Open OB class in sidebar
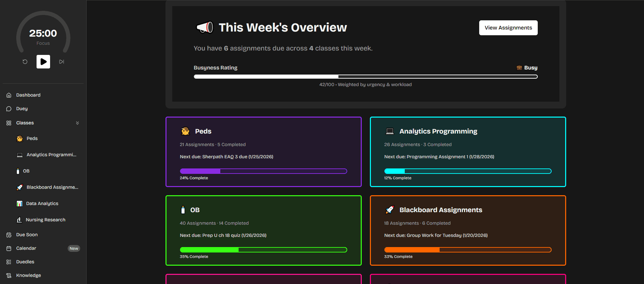The height and width of the screenshot is (284, 644). [26, 171]
